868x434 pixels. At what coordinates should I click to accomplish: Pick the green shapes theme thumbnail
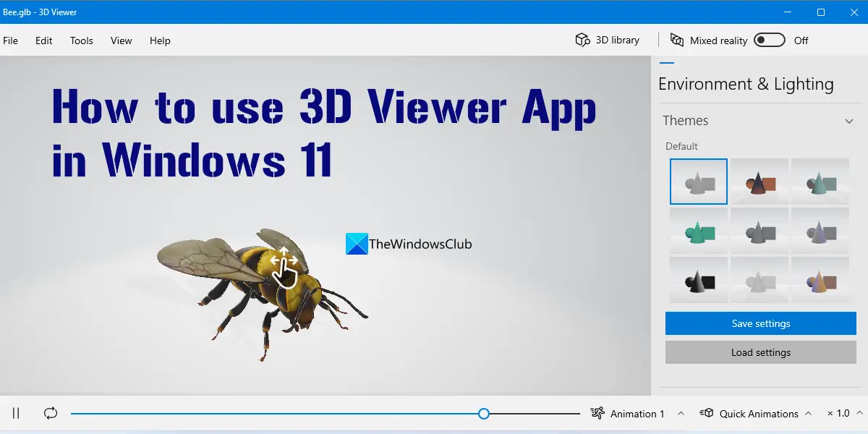point(699,231)
